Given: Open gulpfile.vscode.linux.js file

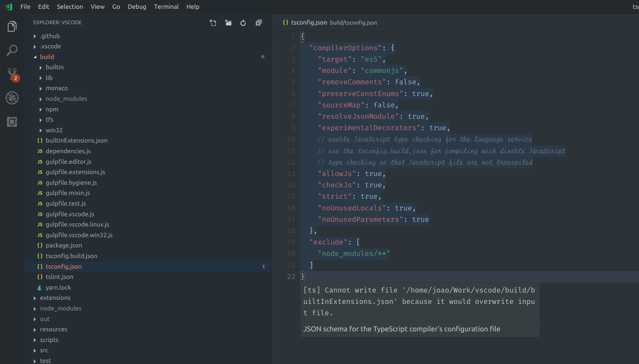Looking at the screenshot, I should (147, 224).
